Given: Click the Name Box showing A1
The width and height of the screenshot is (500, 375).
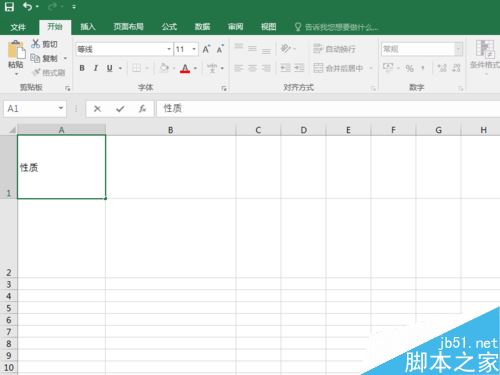Looking at the screenshot, I should pos(35,109).
